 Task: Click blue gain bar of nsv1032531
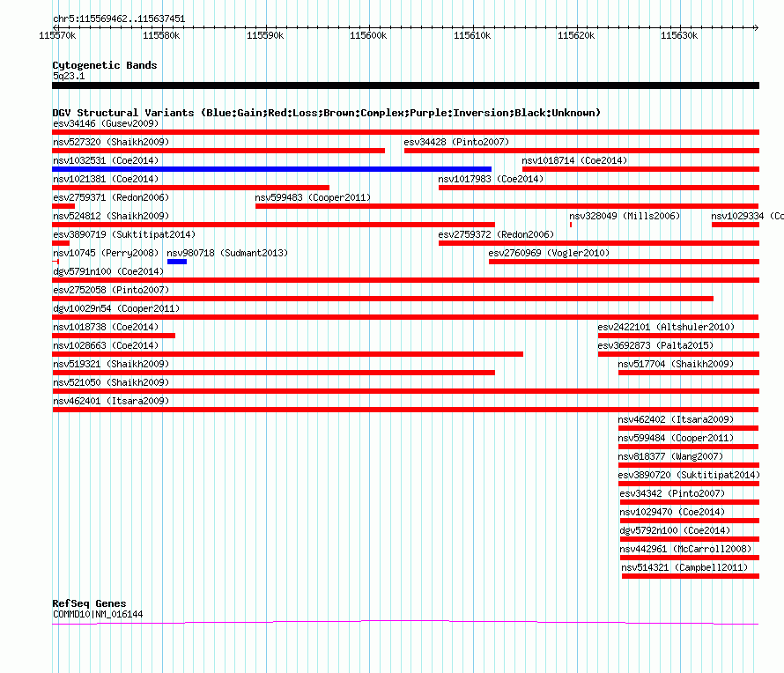[x=272, y=169]
